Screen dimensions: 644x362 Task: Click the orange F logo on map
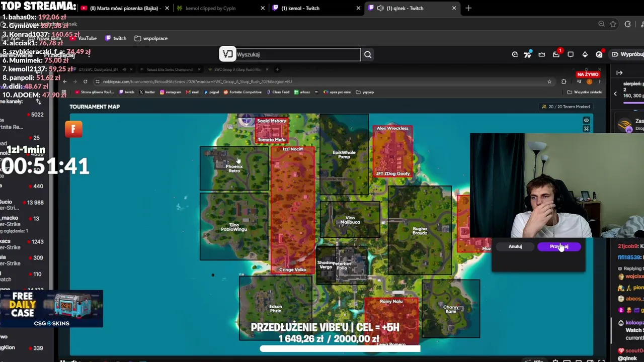tap(73, 129)
